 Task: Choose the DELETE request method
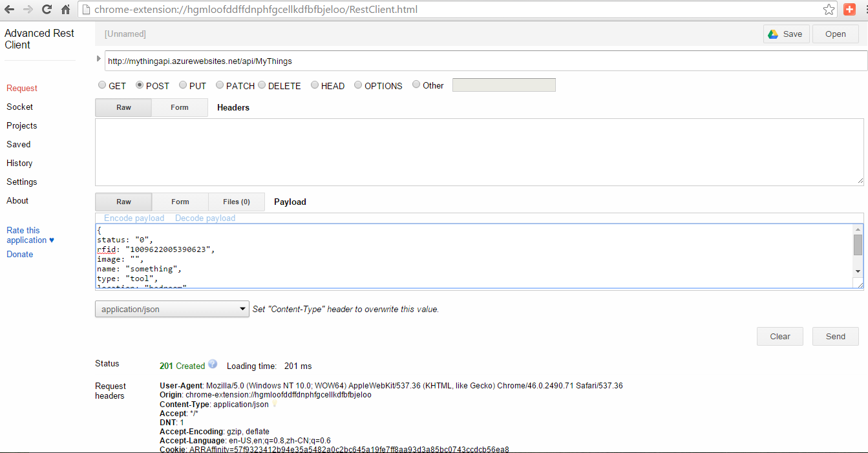click(x=262, y=85)
